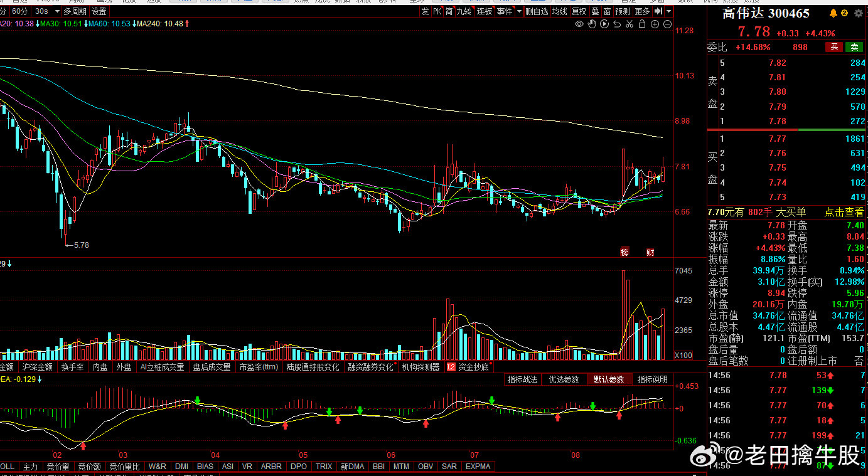Click the 点击查看 link
The width and height of the screenshot is (868, 476).
(844, 213)
